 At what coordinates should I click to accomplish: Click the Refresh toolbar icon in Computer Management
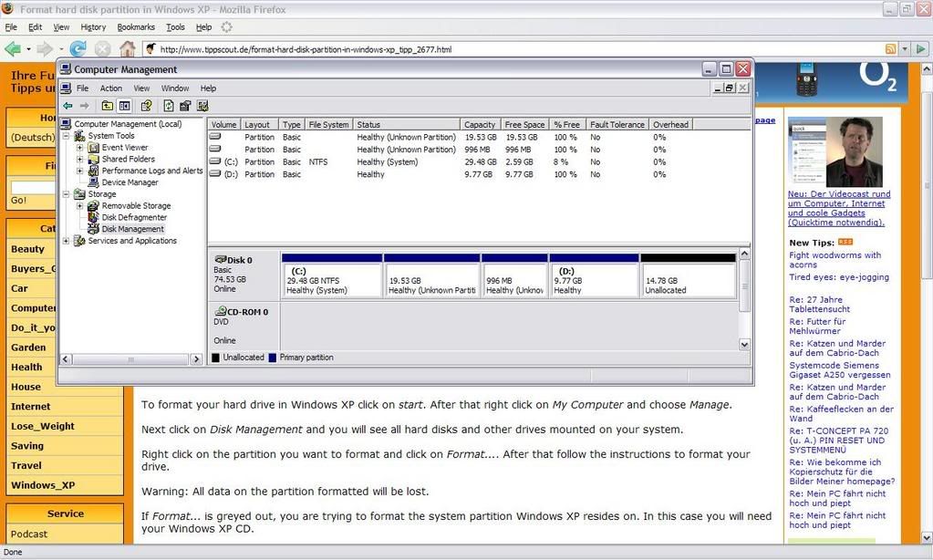169,106
